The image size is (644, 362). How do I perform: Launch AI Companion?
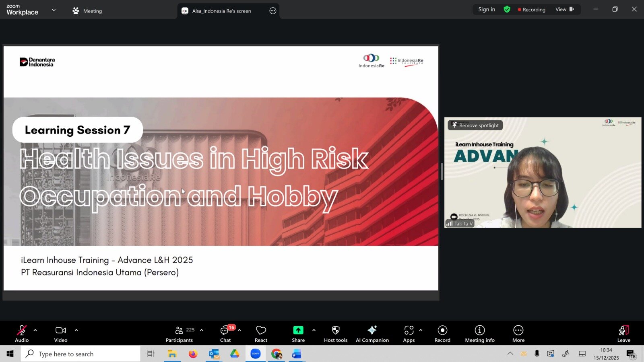coord(372,333)
